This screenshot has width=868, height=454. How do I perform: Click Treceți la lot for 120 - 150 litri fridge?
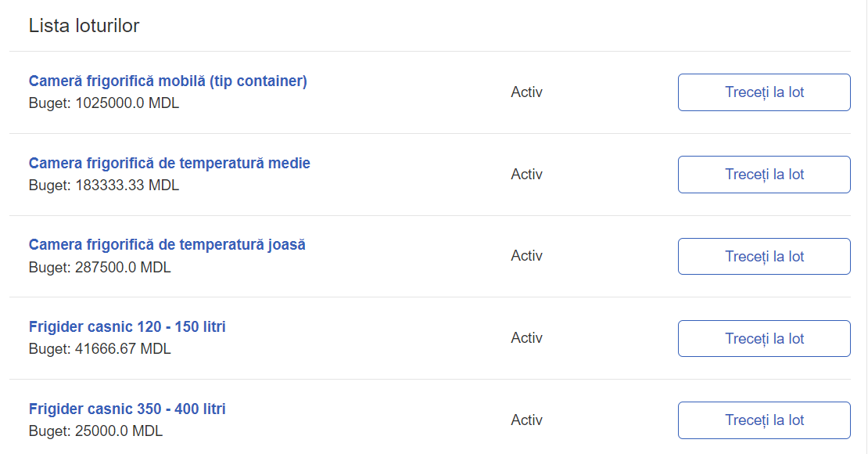764,338
